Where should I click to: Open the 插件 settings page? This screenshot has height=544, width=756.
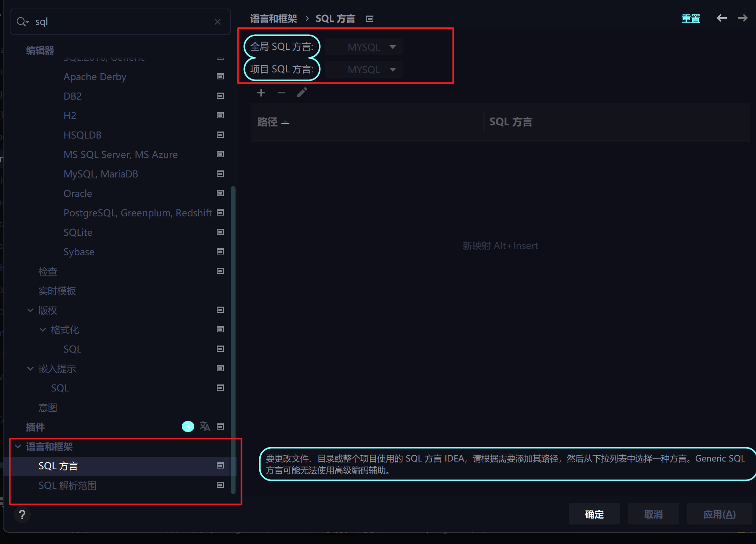[35, 427]
